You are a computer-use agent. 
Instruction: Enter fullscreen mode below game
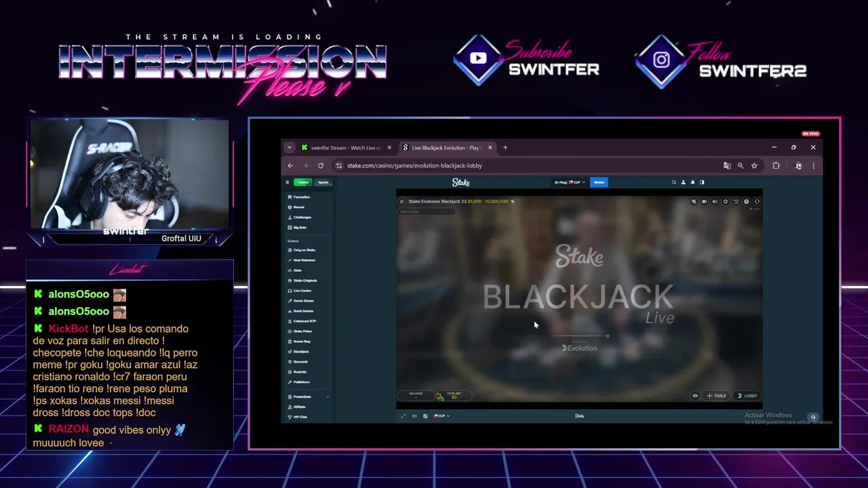(403, 416)
